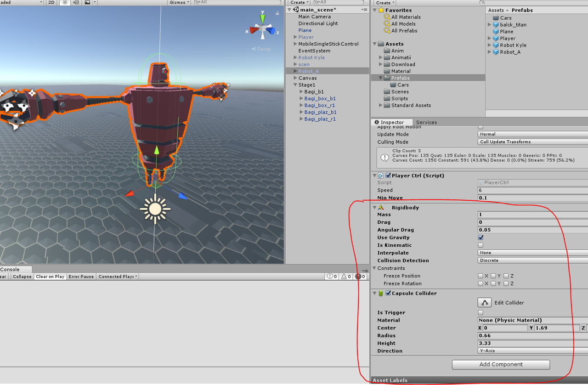The height and width of the screenshot is (385, 588).
Task: Select the Robot_A prefab
Action: (x=510, y=52)
